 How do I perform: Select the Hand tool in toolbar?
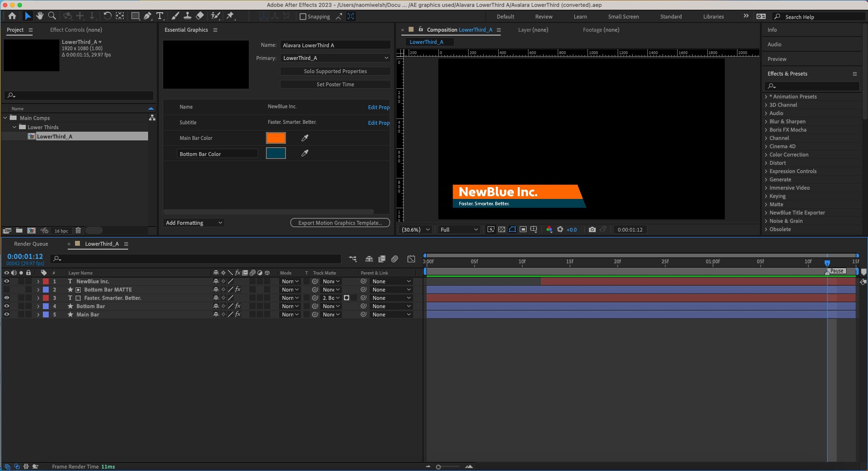click(x=39, y=16)
